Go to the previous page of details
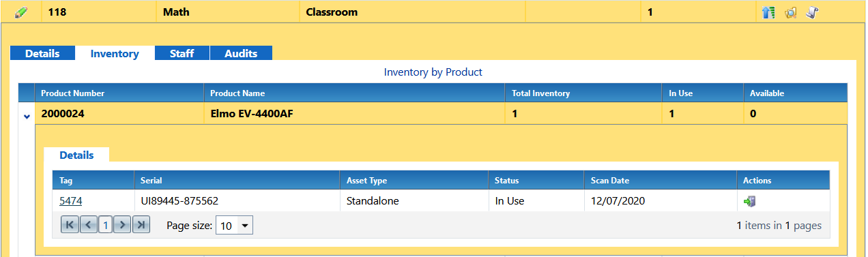Screen dimensions: 868x257 tap(87, 225)
